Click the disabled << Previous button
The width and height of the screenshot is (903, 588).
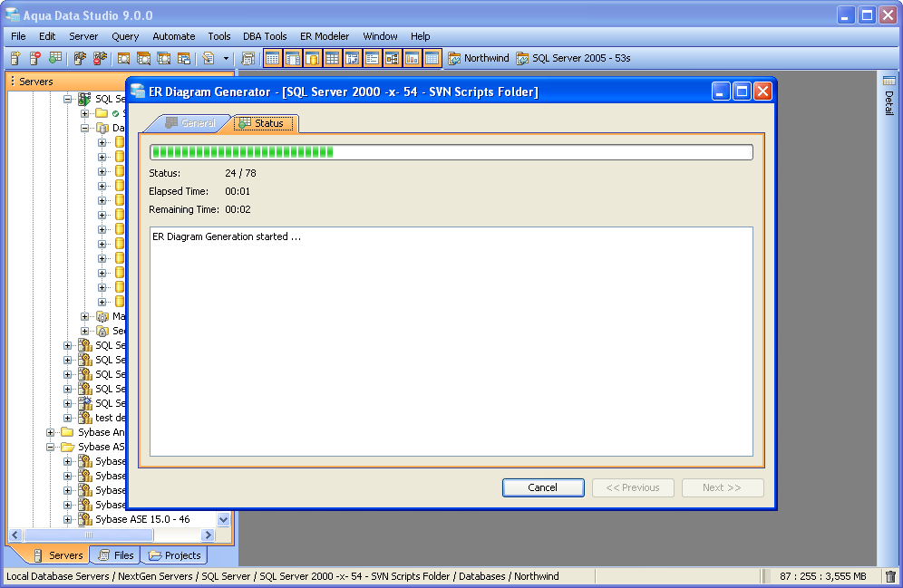[x=632, y=487]
